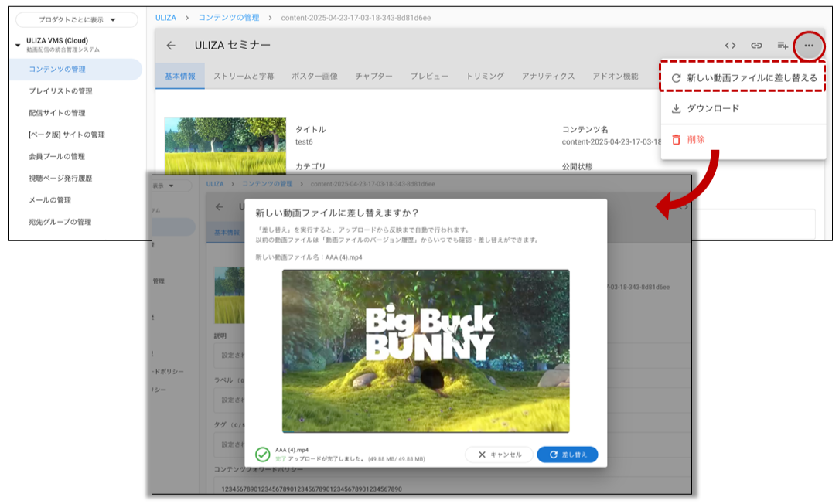This screenshot has width=839, height=504.
Task: Open the アナリティクス tab
Action: 548,76
